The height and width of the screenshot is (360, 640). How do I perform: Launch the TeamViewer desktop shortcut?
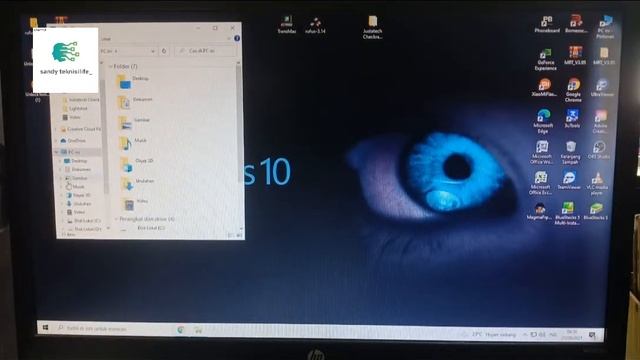point(569,180)
